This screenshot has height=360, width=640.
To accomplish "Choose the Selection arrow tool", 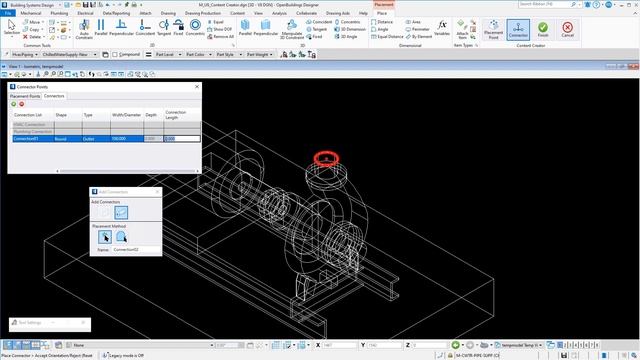I will click(11, 28).
